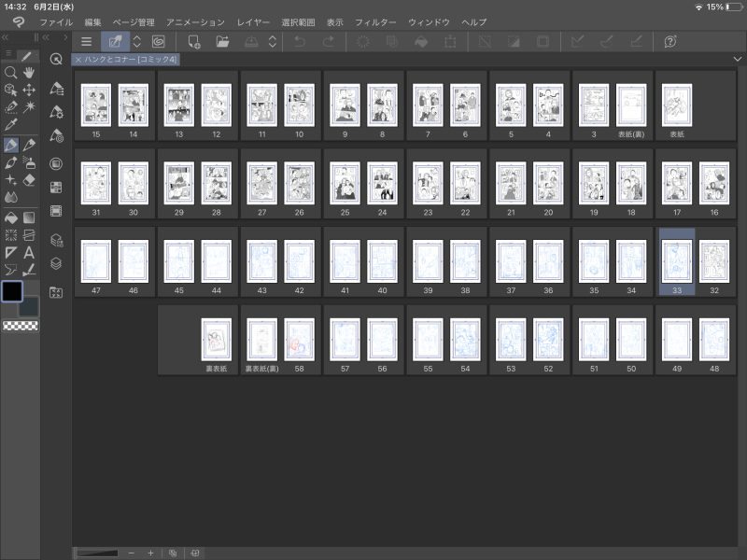This screenshot has width=747, height=560.
Task: Open the ファイル menu
Action: [56, 22]
